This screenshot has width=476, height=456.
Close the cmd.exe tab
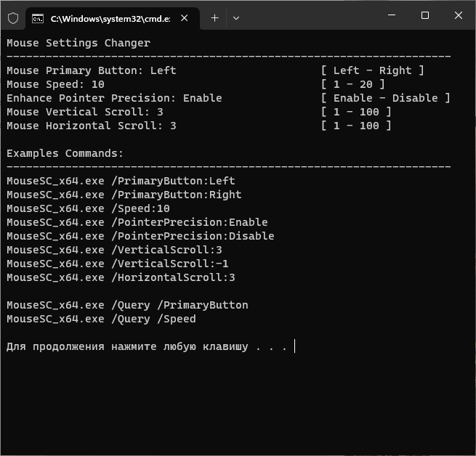tap(185, 18)
